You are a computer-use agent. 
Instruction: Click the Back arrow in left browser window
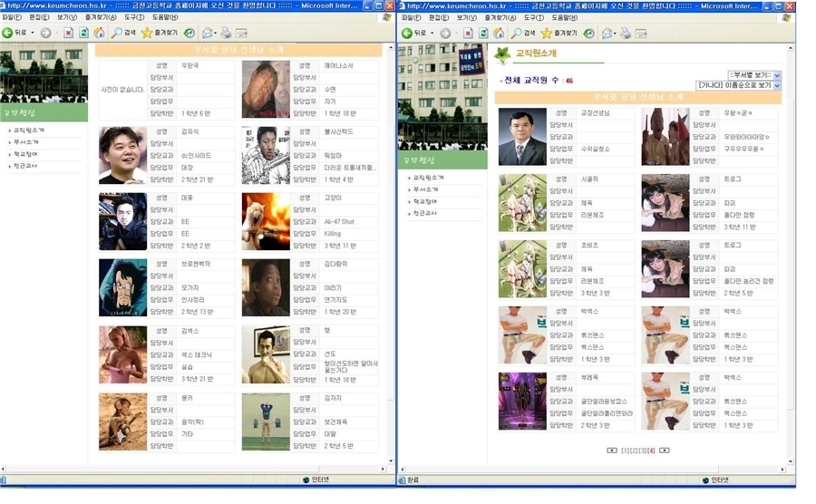pos(8,33)
